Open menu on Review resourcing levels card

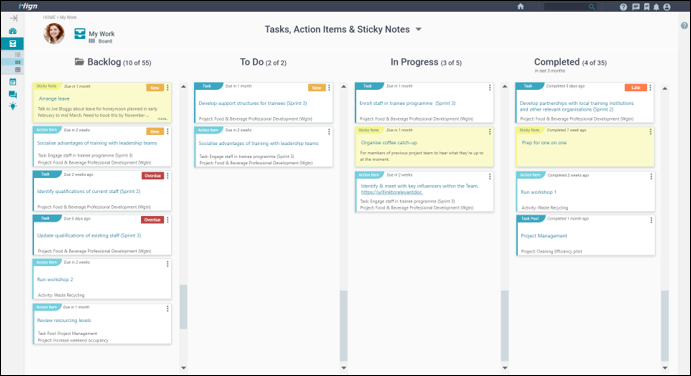(167, 309)
